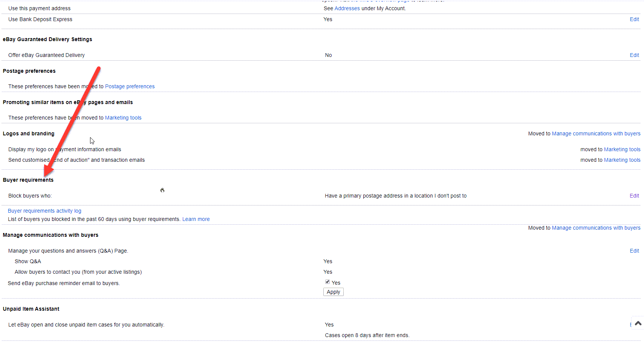This screenshot has height=348, width=644.
Task: Select the Postage preferences heading
Action: tap(29, 71)
